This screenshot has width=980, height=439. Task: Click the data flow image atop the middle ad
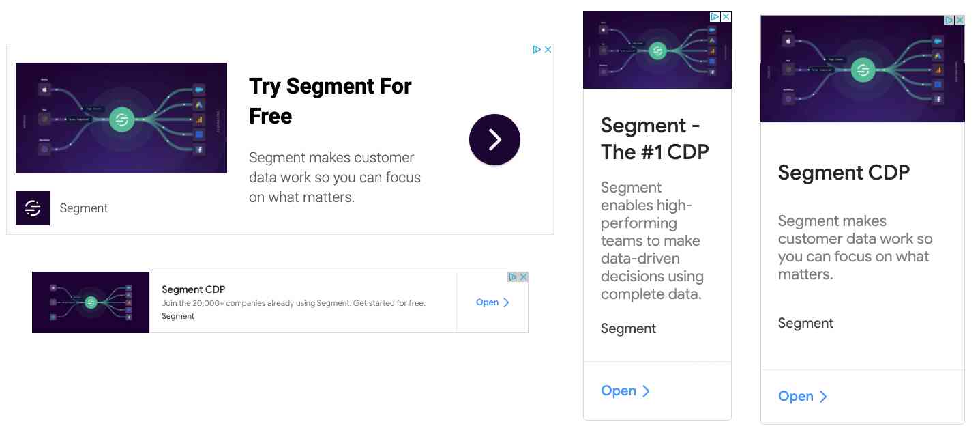coord(656,49)
